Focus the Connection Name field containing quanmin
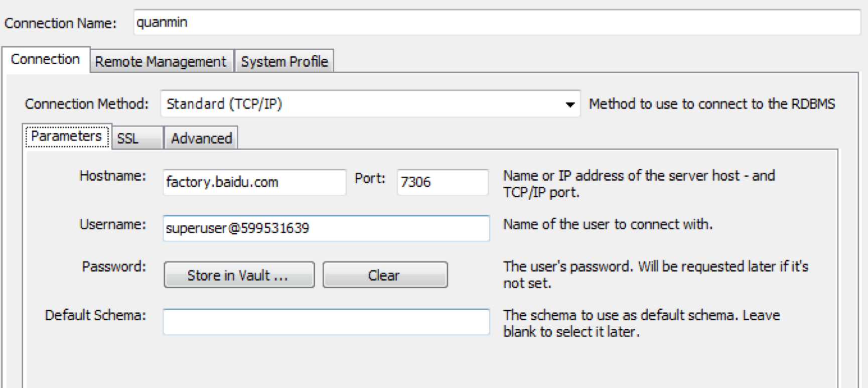 pos(497,23)
